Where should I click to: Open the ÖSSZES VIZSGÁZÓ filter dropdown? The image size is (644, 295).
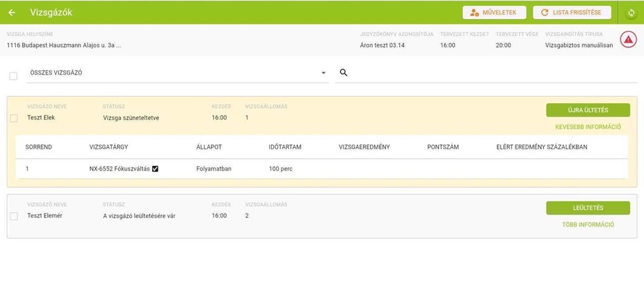pos(177,73)
